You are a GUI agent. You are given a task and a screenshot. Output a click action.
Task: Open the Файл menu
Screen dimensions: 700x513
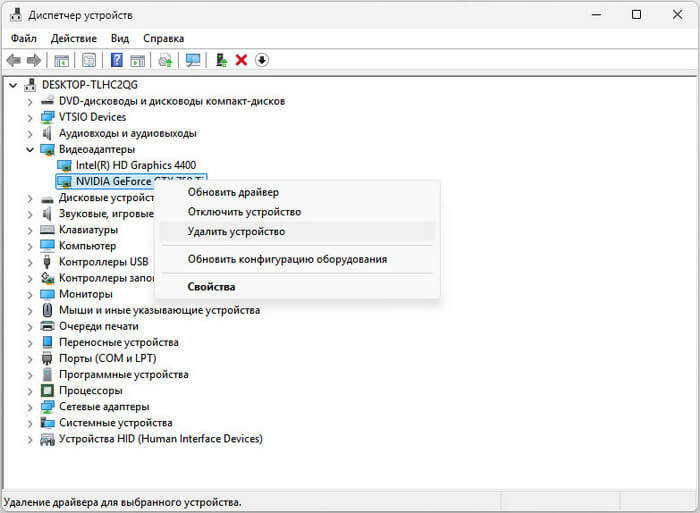[x=24, y=38]
